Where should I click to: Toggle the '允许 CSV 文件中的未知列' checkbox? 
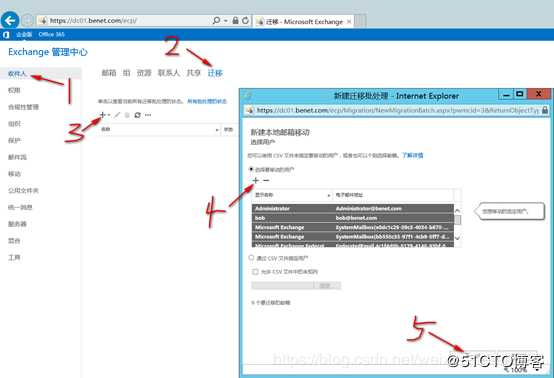tap(255, 271)
